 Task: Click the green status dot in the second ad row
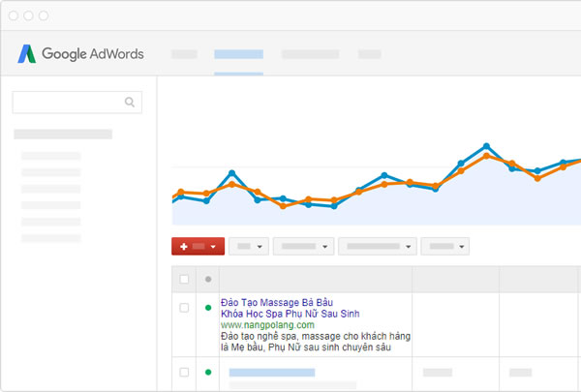click(x=207, y=372)
